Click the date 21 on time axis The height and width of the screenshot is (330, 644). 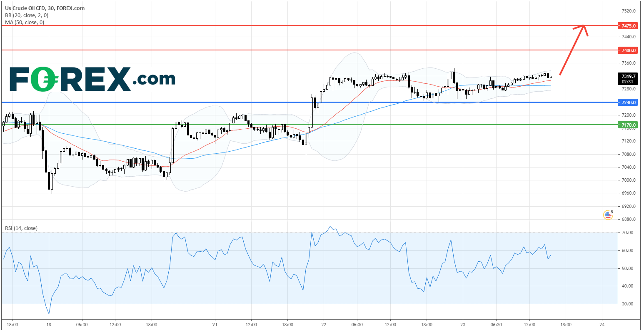[x=215, y=324]
